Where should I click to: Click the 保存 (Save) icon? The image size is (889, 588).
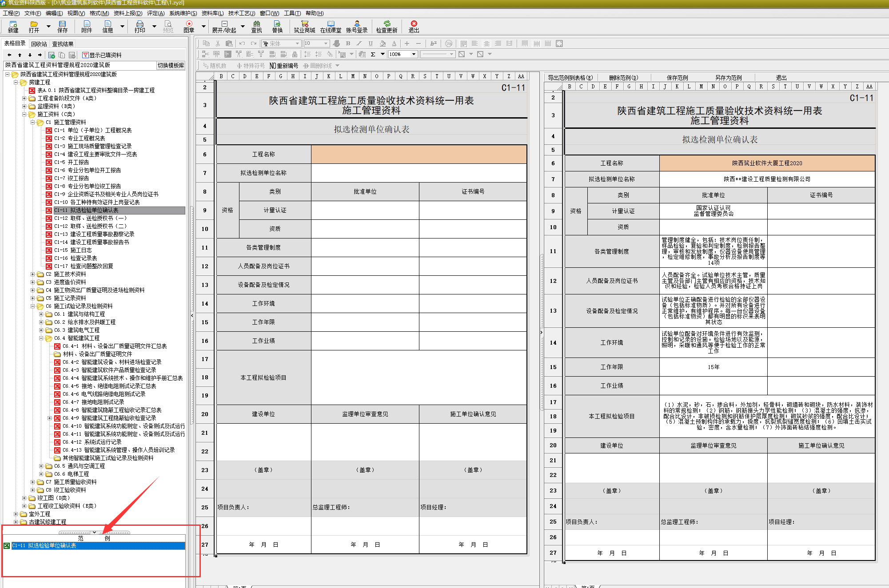coord(62,26)
